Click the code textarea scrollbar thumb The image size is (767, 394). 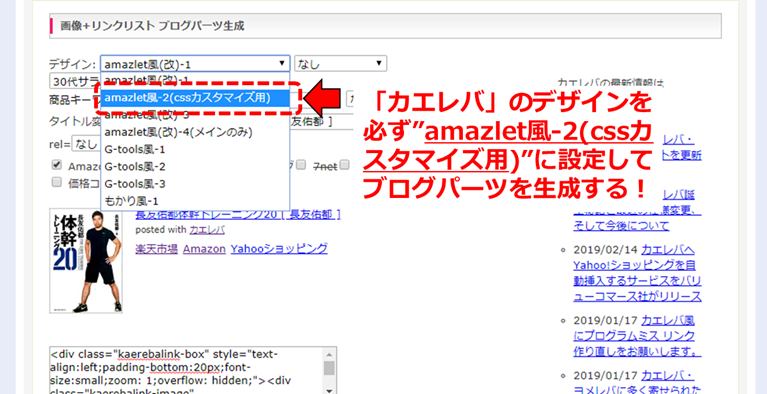coord(330,368)
